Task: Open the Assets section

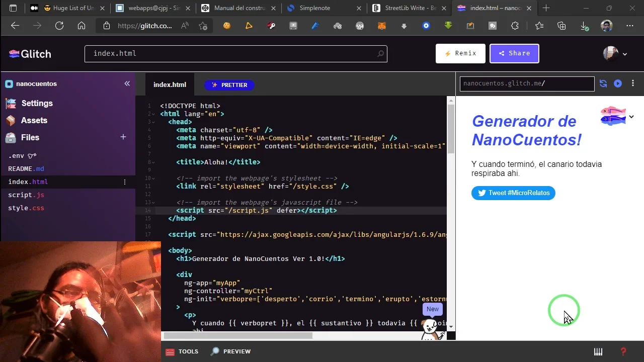Action: (x=26, y=120)
